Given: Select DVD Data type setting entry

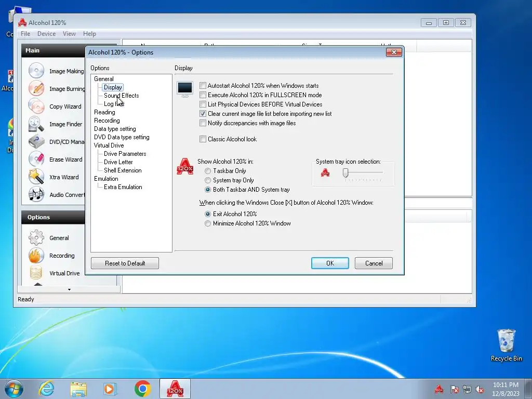Looking at the screenshot, I should (122, 137).
